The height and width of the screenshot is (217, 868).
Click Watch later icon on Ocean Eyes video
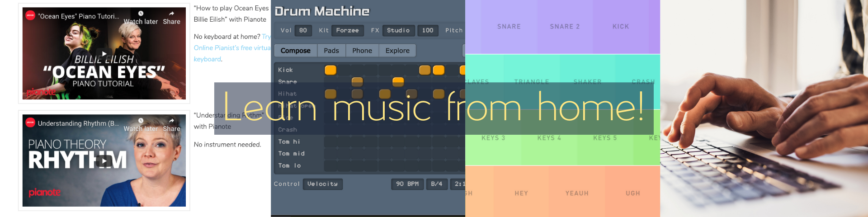[x=141, y=14]
